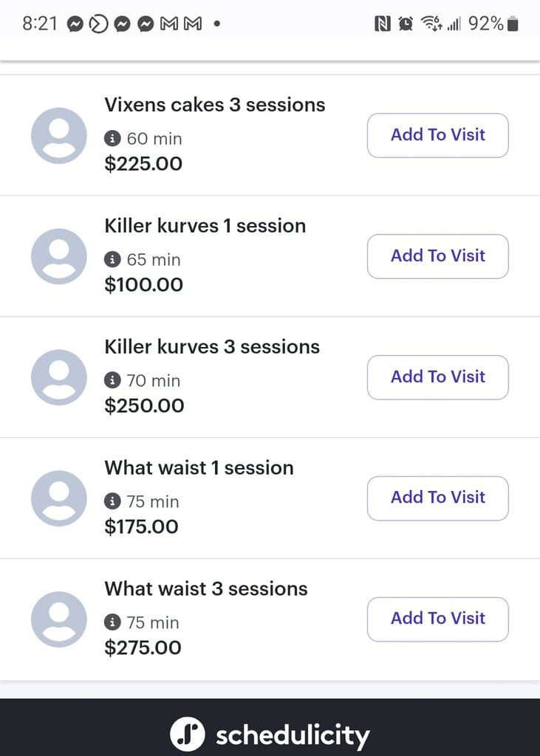Open the Killer kurves 1 session title
Screen dimensions: 540x756
[205, 226]
